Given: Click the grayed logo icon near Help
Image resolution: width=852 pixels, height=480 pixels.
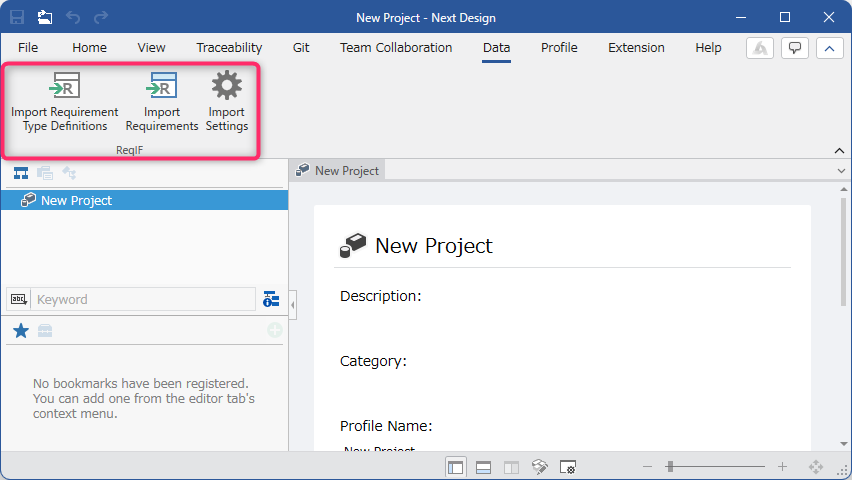Looking at the screenshot, I should (760, 48).
